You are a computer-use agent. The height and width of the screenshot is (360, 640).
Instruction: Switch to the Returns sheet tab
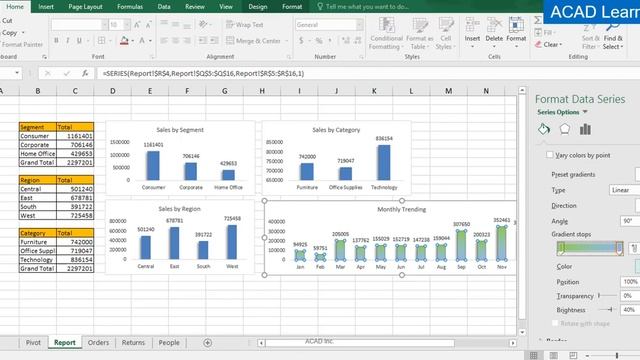pos(133,343)
